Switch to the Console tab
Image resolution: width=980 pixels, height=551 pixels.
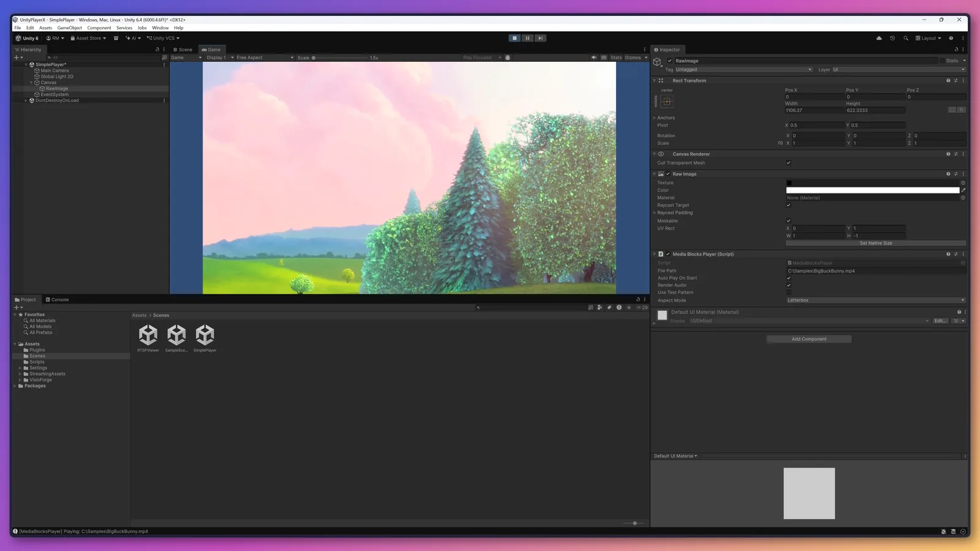(x=57, y=299)
